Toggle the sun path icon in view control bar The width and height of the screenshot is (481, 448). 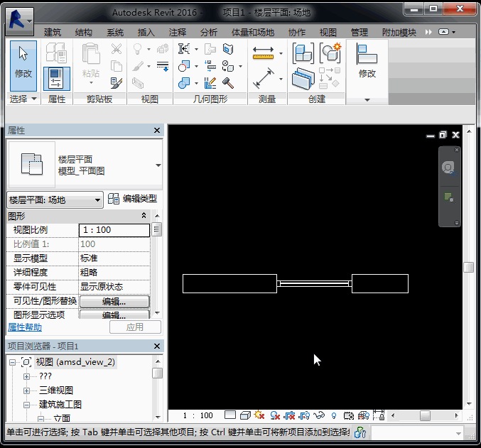coord(259,415)
